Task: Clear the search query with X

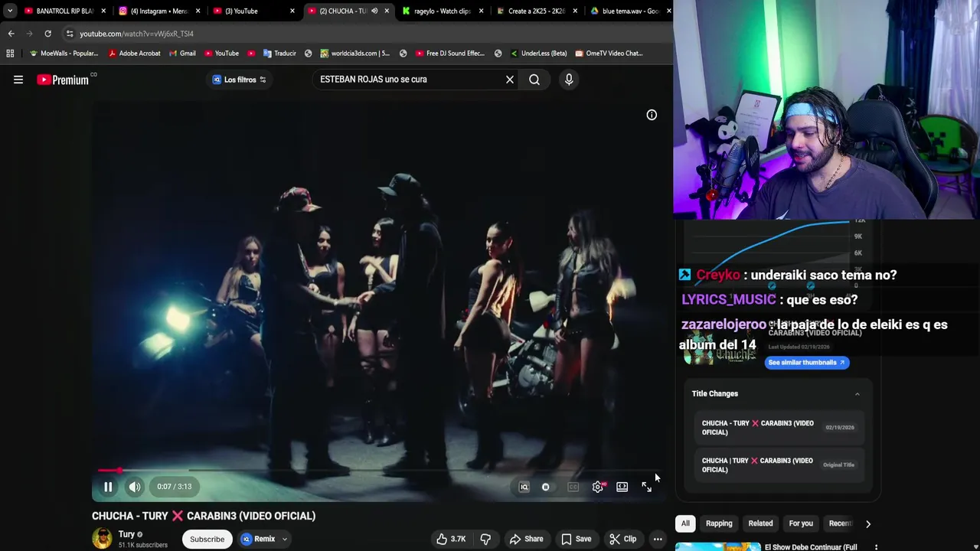Action: pos(510,80)
